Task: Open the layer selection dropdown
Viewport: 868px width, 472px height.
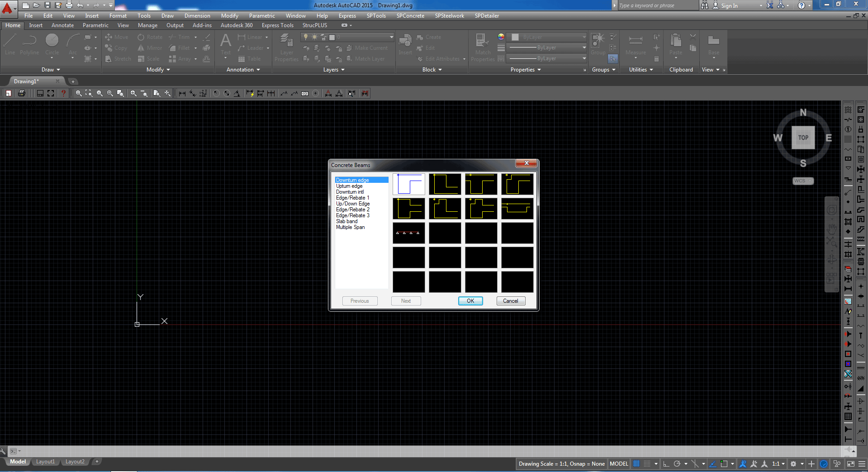Action: 391,37
